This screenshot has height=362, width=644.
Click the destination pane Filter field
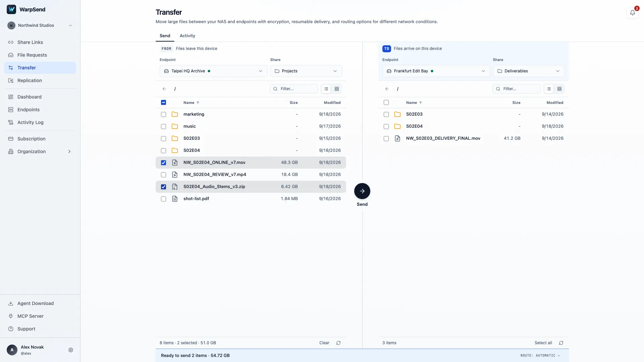point(517,89)
